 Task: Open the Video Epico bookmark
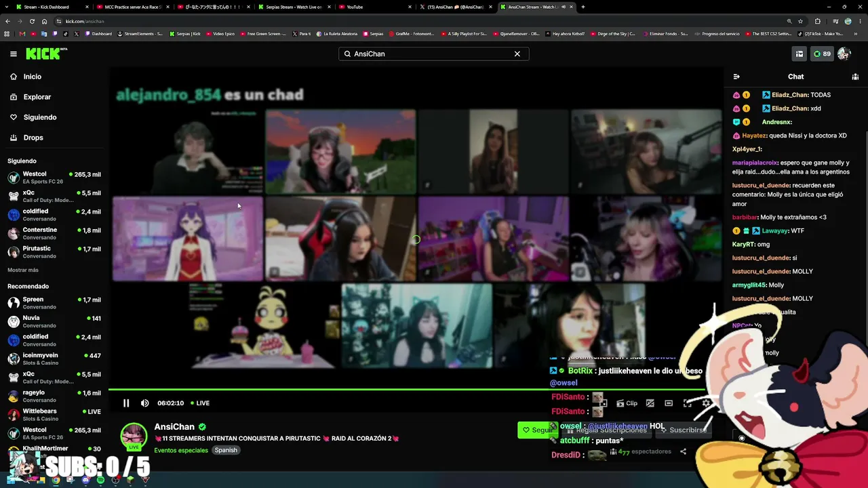tap(220, 33)
